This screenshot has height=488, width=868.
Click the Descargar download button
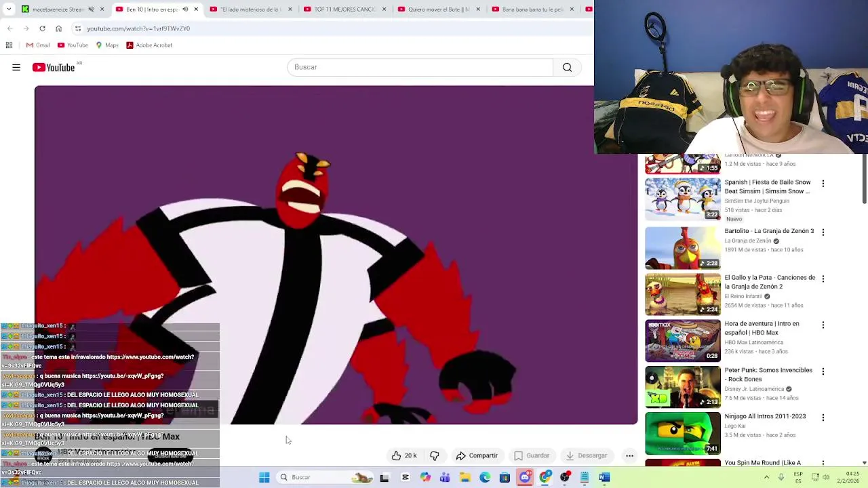point(587,455)
